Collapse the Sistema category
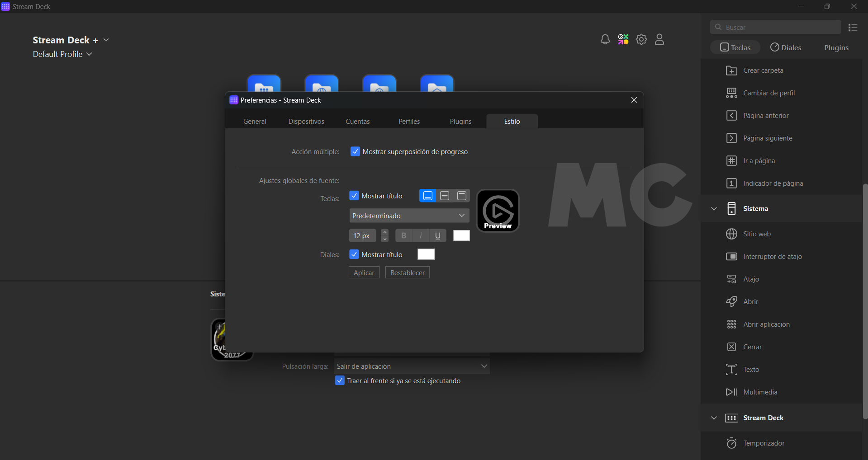This screenshot has height=460, width=868. coord(714,209)
